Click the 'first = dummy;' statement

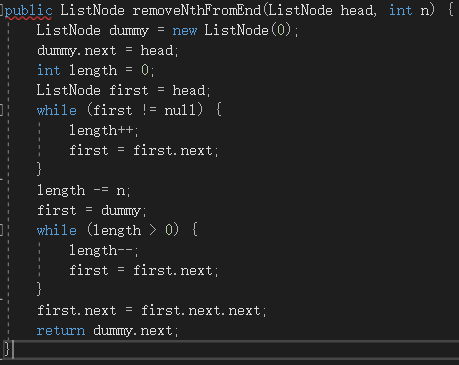tap(91, 210)
